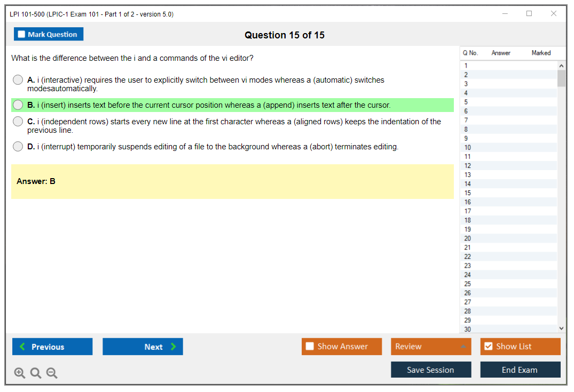
Task: Click the zoom out magnifier icon
Action: 52,373
